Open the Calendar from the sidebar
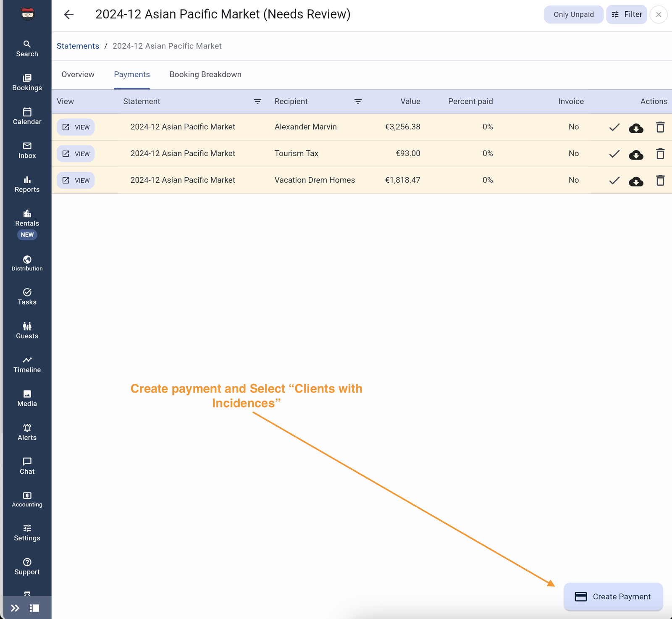The image size is (672, 619). pos(27,116)
